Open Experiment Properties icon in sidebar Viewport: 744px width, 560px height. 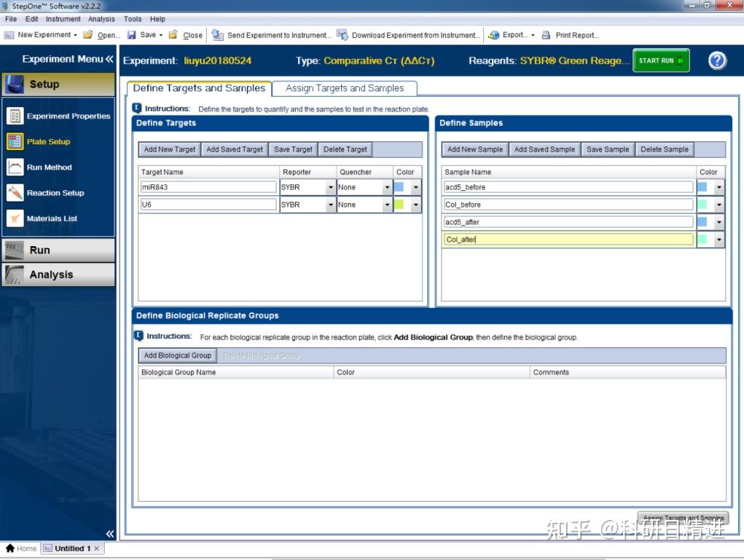(x=15, y=116)
